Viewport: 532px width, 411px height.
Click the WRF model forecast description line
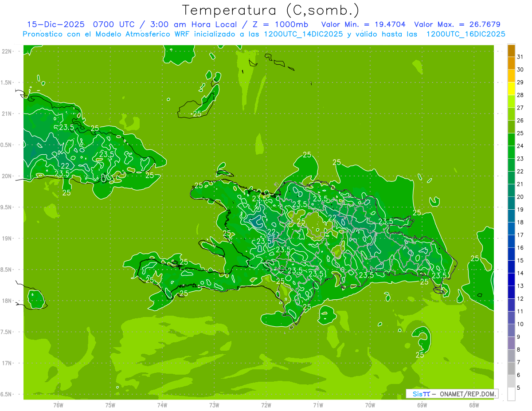pyautogui.click(x=264, y=34)
